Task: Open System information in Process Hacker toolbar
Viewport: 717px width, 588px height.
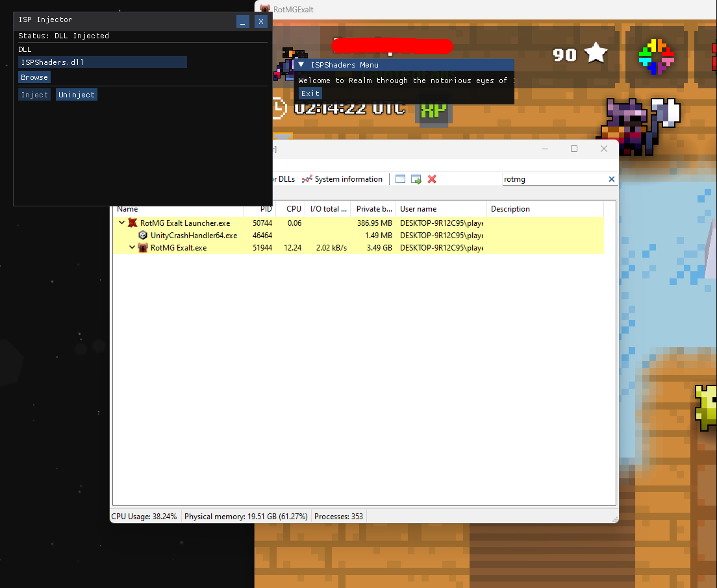Action: [x=342, y=179]
